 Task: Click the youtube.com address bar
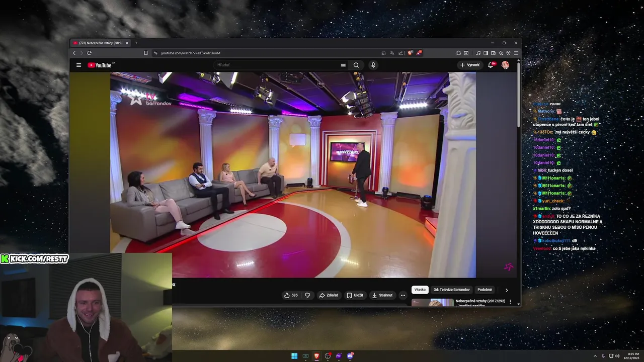tap(267, 53)
